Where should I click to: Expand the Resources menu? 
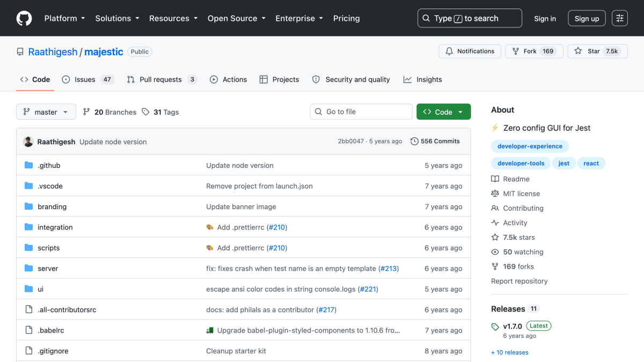(173, 18)
